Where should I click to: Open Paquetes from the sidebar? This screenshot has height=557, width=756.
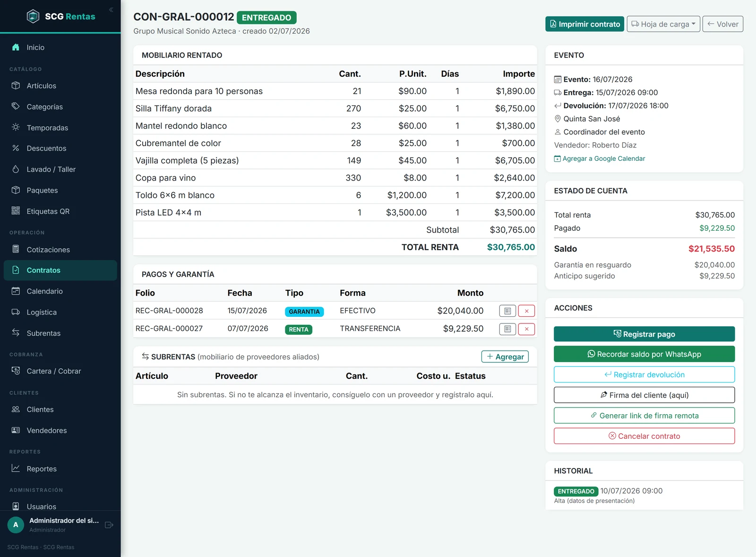point(60,190)
